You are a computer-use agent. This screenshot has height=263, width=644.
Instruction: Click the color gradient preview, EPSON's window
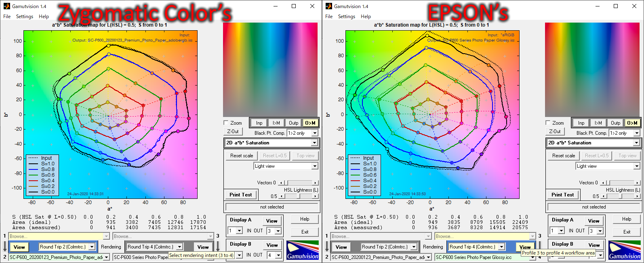coord(592,70)
